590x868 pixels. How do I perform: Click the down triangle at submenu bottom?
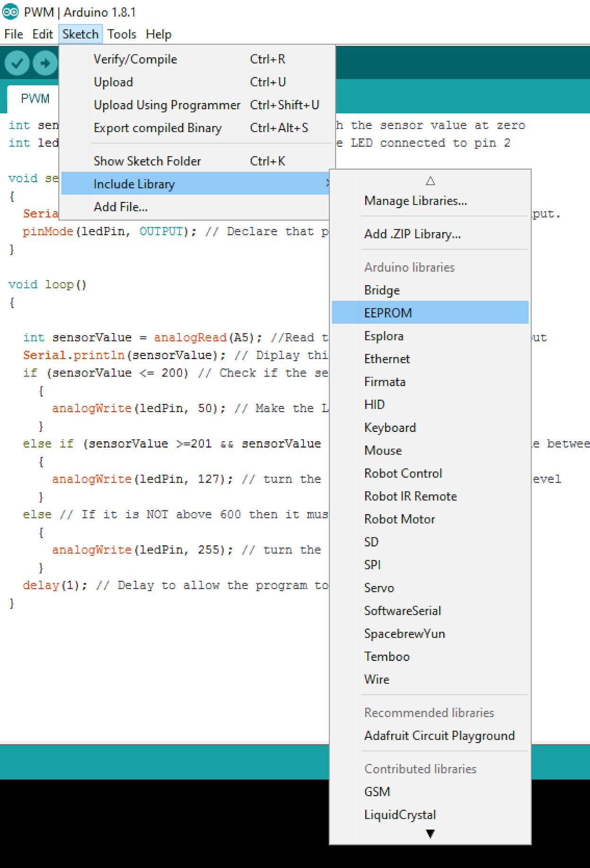[x=430, y=833]
